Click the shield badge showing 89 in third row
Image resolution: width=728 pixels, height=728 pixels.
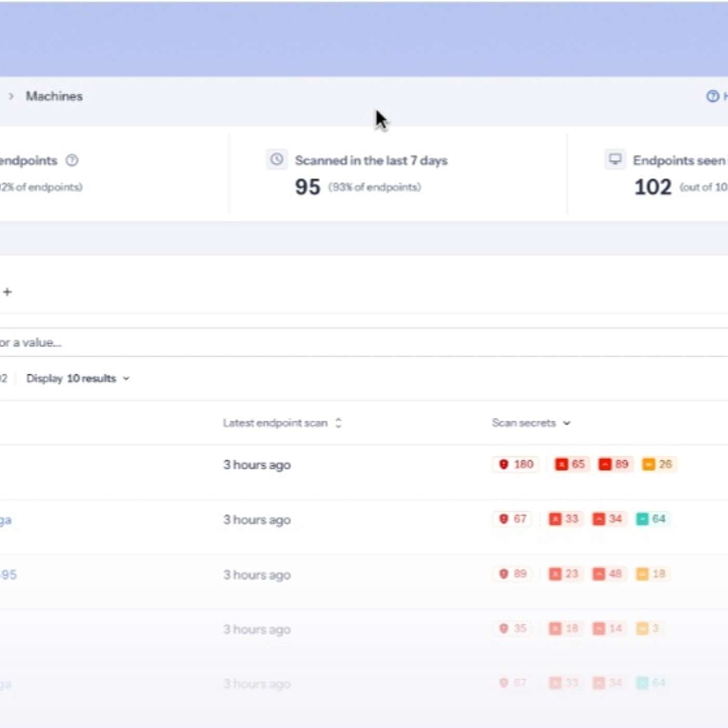[512, 574]
